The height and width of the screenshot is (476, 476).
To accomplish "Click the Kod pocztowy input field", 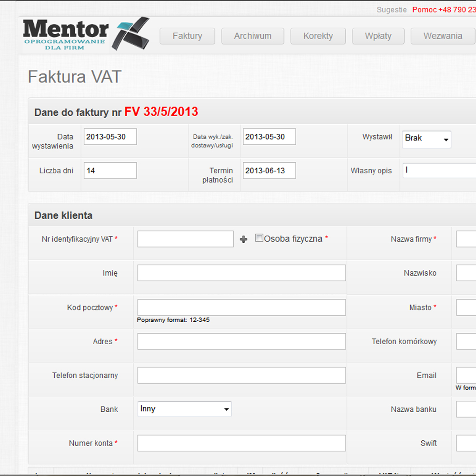I will click(x=241, y=307).
